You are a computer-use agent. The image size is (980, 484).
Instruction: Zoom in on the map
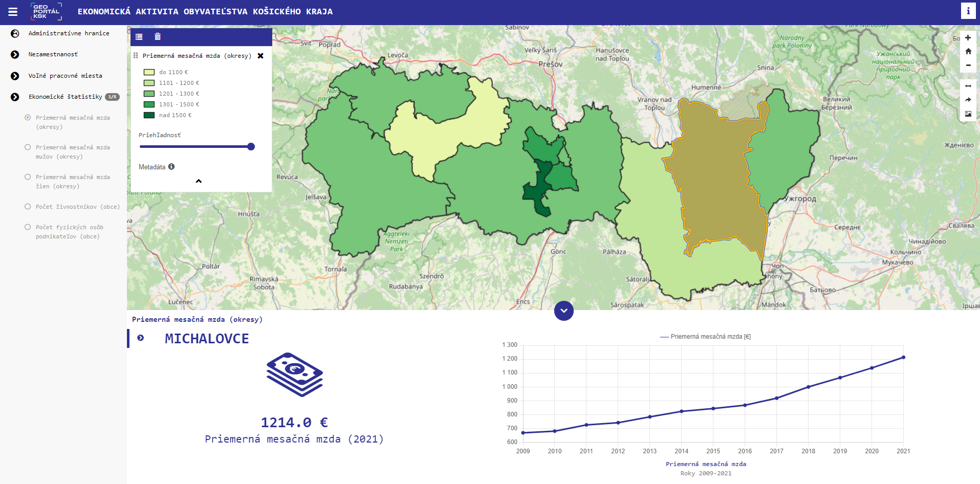(x=968, y=38)
